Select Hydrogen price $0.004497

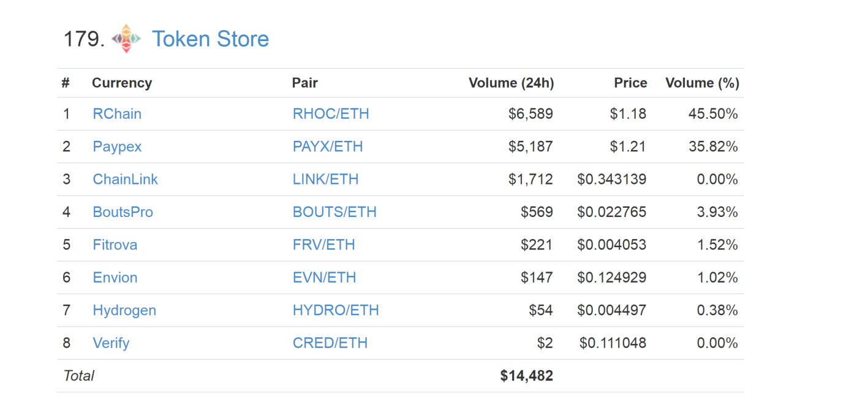point(611,310)
